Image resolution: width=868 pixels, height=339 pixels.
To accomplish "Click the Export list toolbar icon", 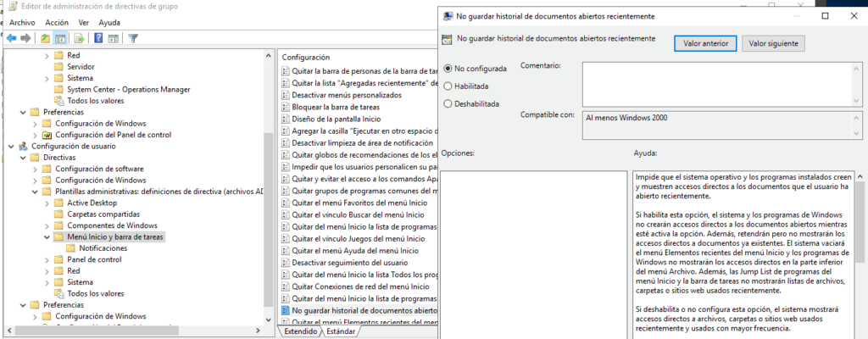I will coord(79,38).
